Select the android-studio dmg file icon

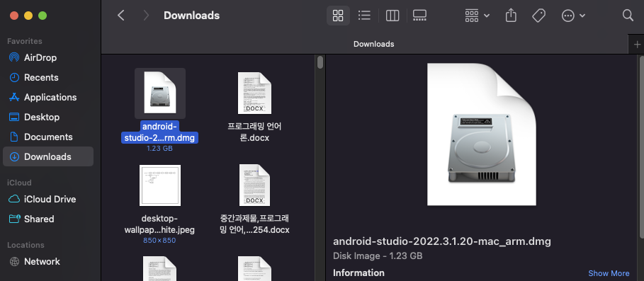pos(160,93)
